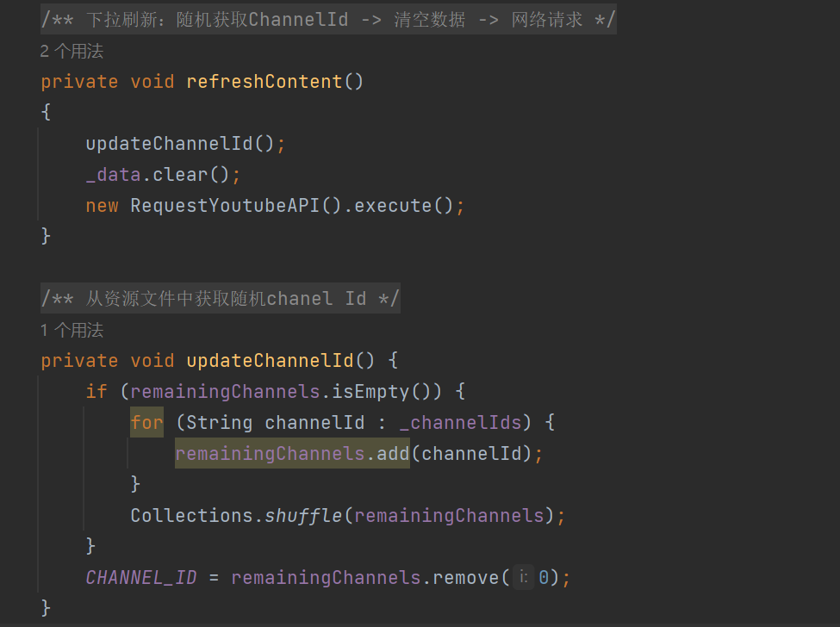Click the CHANNEL_ID constant
The width and height of the screenshot is (840, 627).
141,578
